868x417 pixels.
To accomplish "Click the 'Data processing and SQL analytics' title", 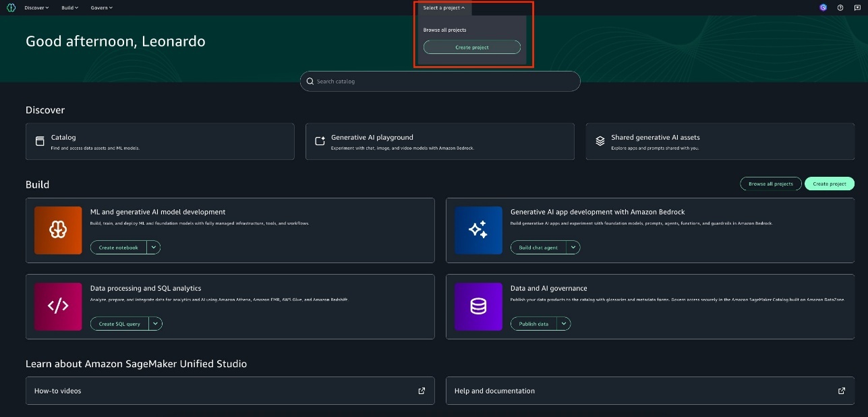I will 146,288.
